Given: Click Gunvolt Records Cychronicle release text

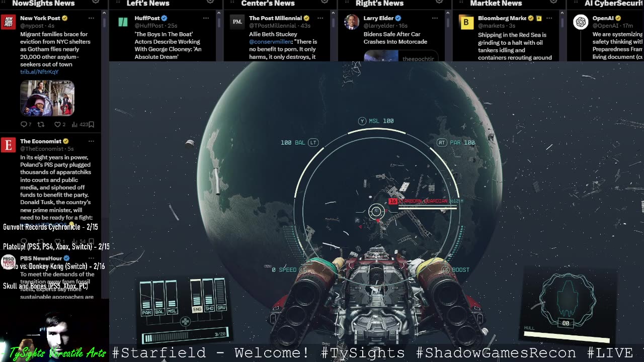Looking at the screenshot, I should pos(50,227).
